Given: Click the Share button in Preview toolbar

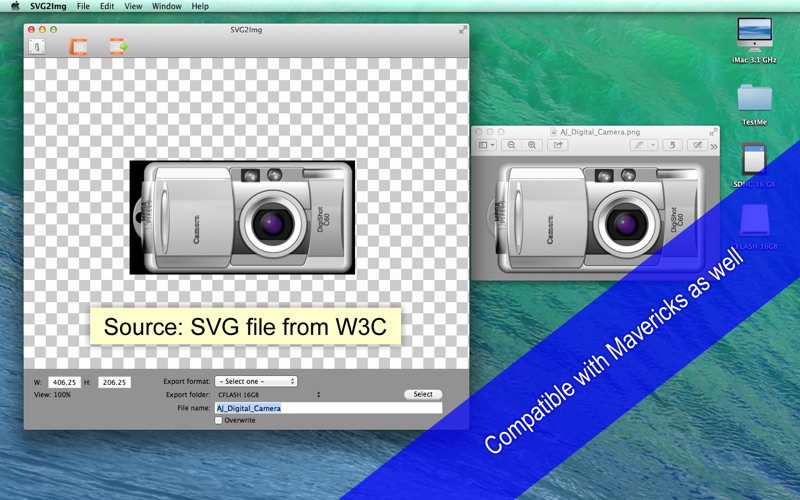Looking at the screenshot, I should point(558,145).
